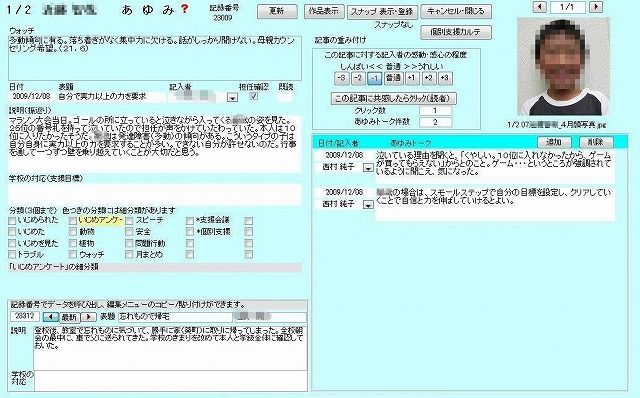Click the student face photo thumbnail

tap(563, 67)
